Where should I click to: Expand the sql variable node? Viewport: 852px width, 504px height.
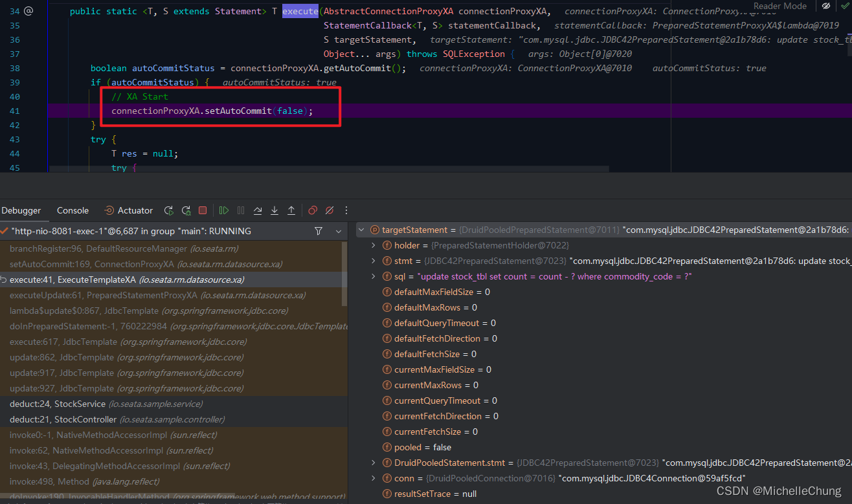point(374,276)
